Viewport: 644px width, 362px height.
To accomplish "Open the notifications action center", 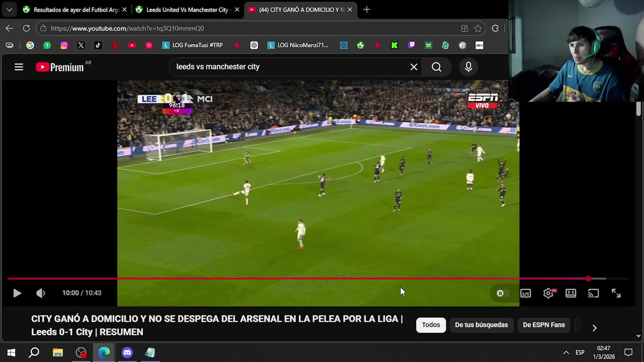I will [x=628, y=353].
